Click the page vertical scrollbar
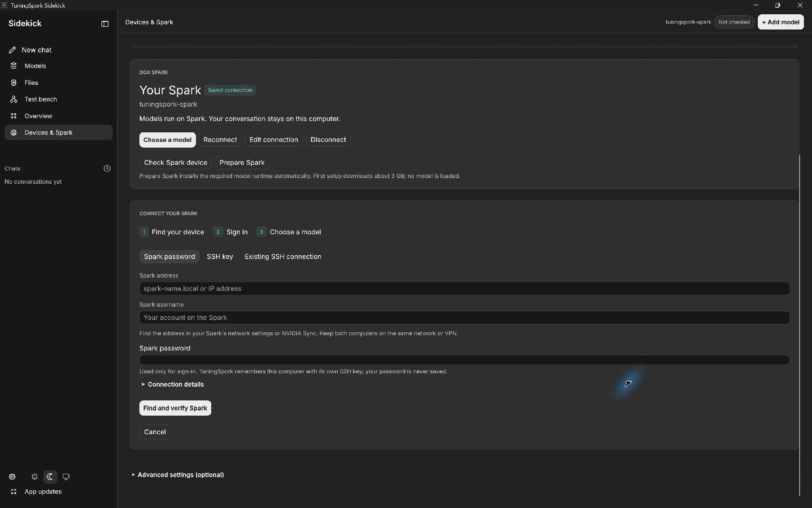Image resolution: width=812 pixels, height=508 pixels. [x=800, y=325]
